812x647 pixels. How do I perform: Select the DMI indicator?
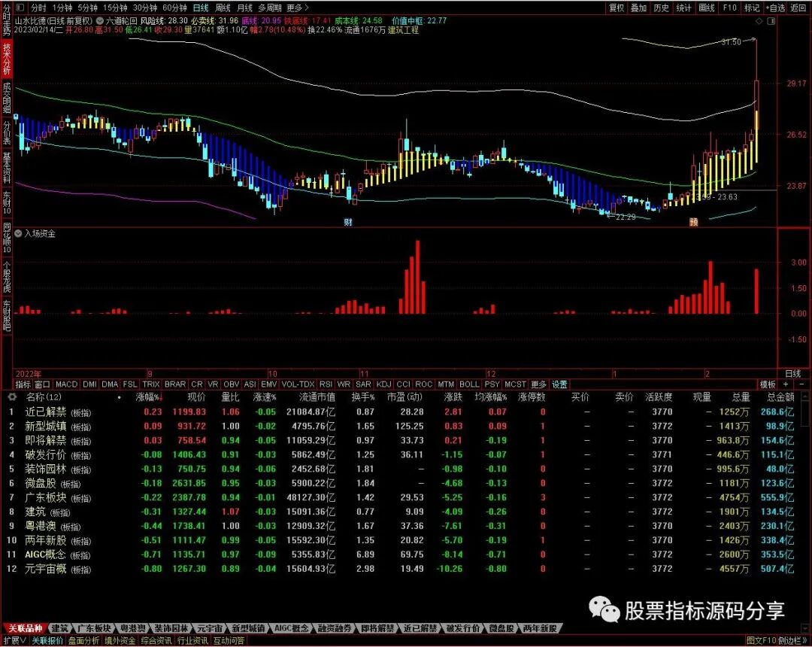(x=89, y=384)
